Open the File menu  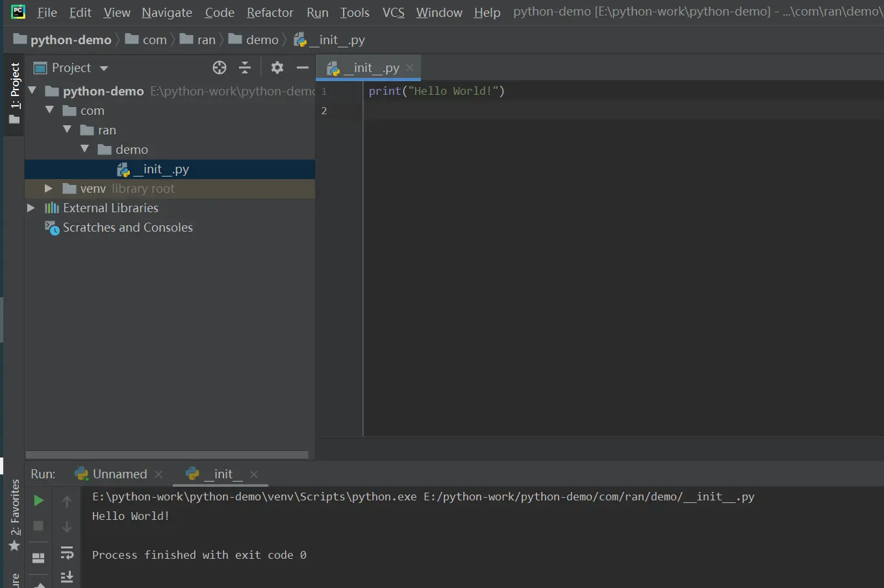(x=47, y=12)
